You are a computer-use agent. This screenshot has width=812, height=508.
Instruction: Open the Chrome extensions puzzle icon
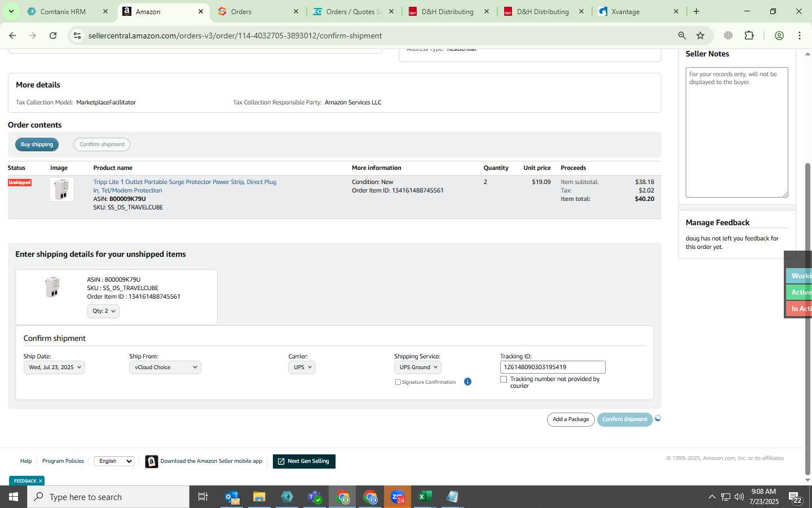point(749,36)
